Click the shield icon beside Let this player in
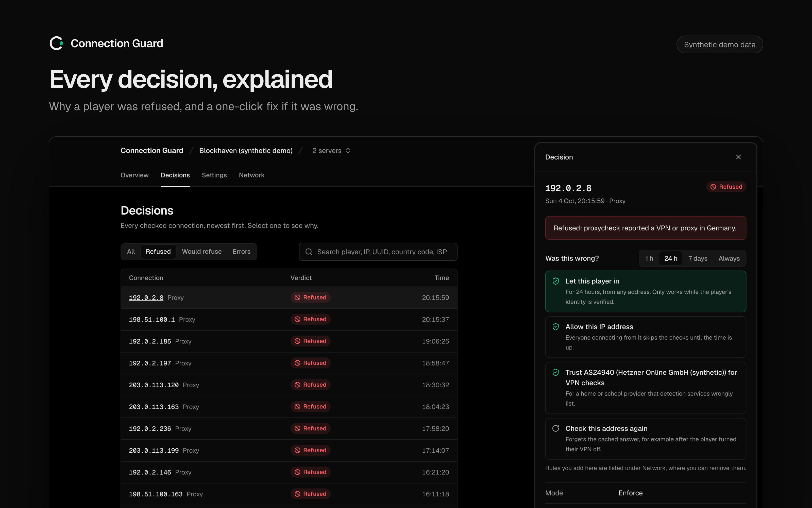The width and height of the screenshot is (812, 508). click(x=556, y=281)
